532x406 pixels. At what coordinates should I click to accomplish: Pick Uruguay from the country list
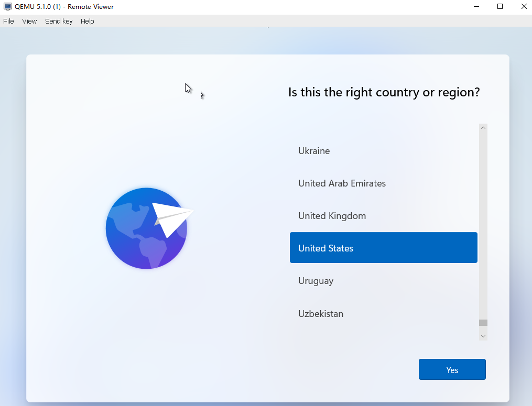coord(316,281)
